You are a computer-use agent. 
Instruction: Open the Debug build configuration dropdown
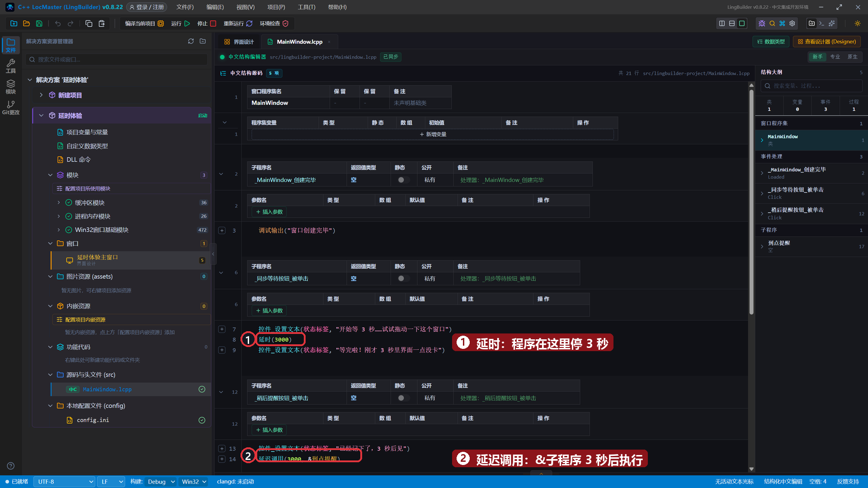161,482
